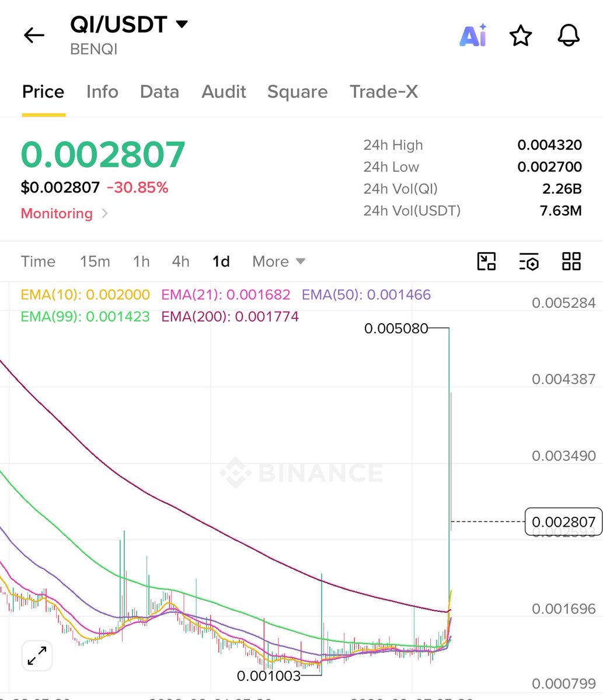This screenshot has height=700, width=603.
Task: Tap the EMA(200): 0.001774 indicator label
Action: coord(230,317)
